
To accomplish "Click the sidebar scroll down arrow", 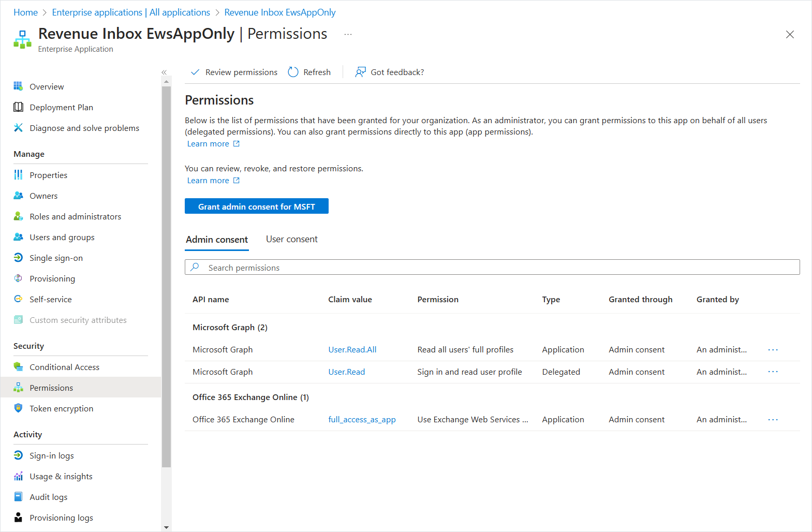I will (166, 527).
